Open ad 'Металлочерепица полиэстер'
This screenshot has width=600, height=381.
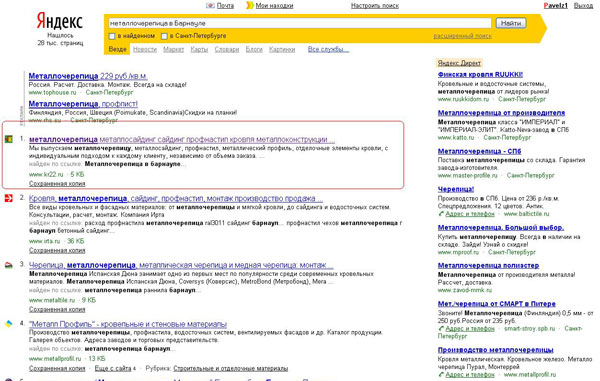[488, 265]
